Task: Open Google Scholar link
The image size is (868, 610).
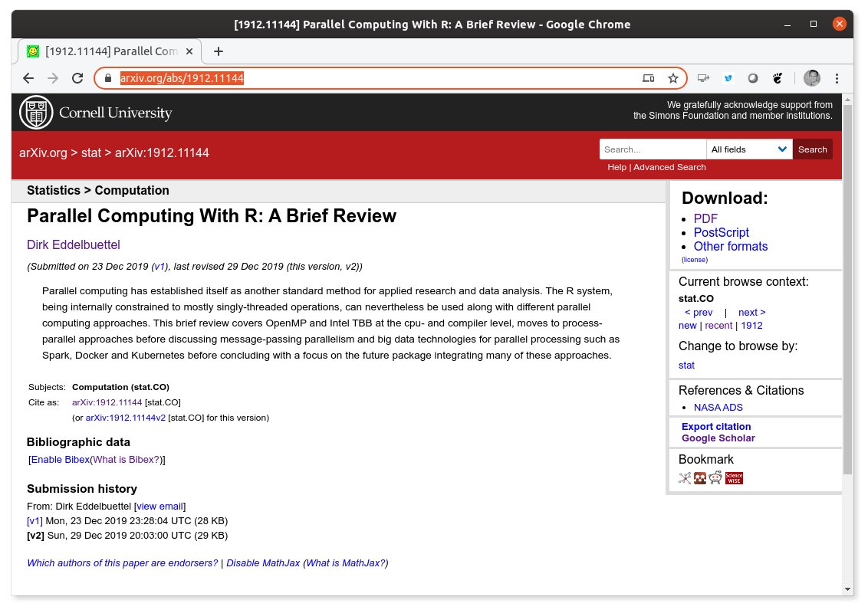Action: pyautogui.click(x=718, y=438)
